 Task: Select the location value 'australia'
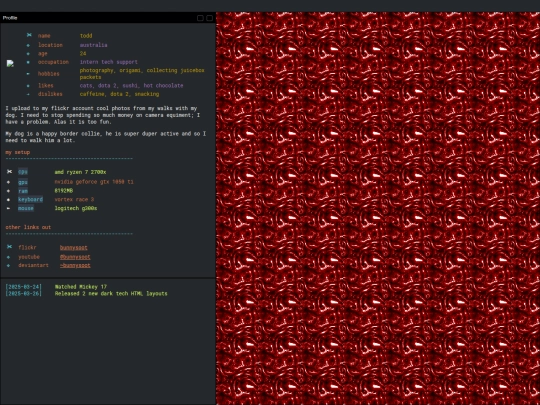tap(94, 45)
